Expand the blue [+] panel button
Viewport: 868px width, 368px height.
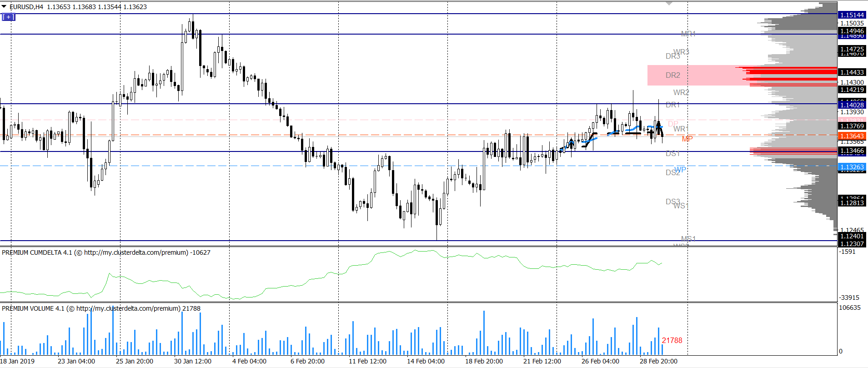pyautogui.click(x=9, y=17)
